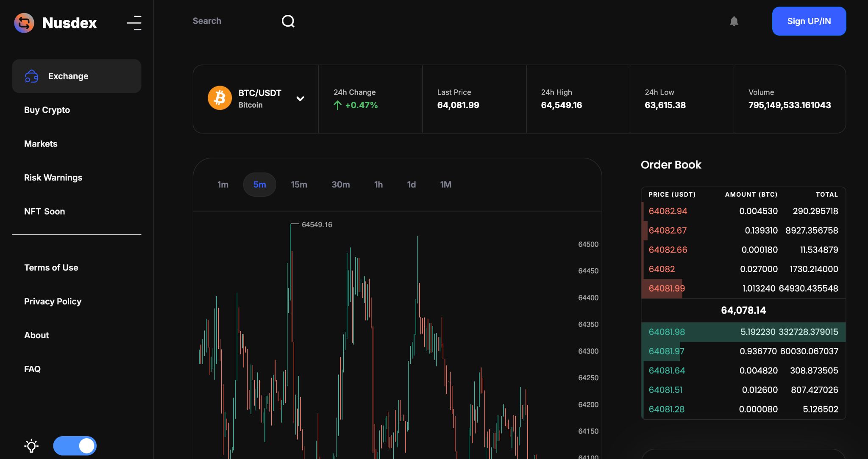
Task: Open the About link
Action: (36, 335)
